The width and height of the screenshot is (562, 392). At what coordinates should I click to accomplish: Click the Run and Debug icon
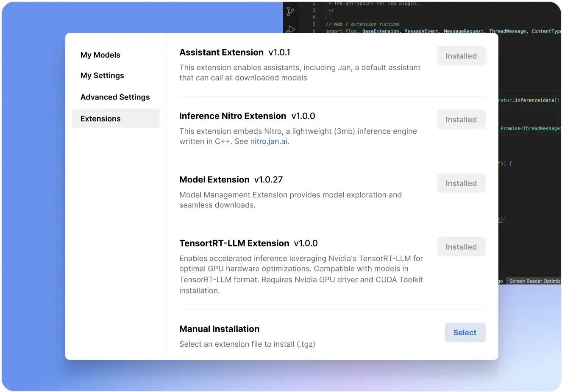(x=290, y=30)
